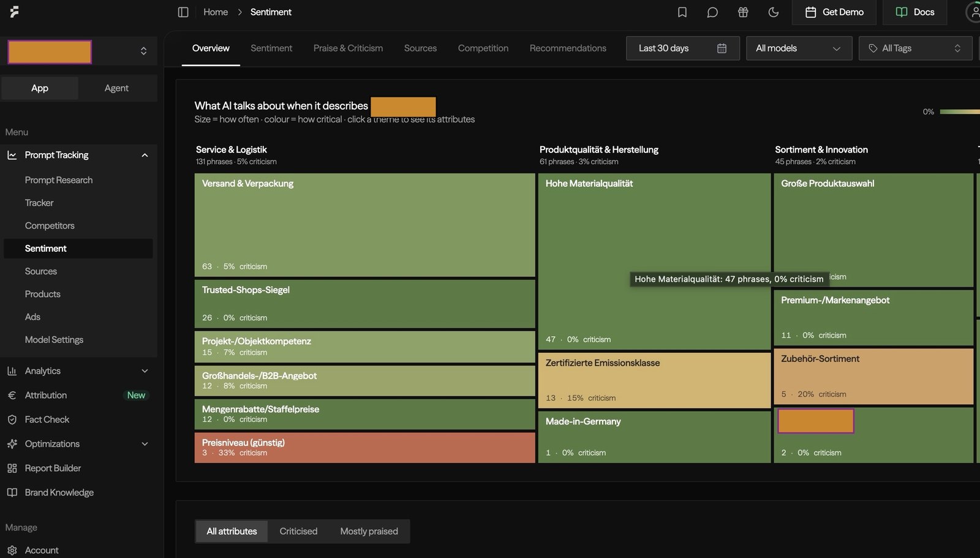
Task: Select the Competition tab
Action: [x=483, y=48]
